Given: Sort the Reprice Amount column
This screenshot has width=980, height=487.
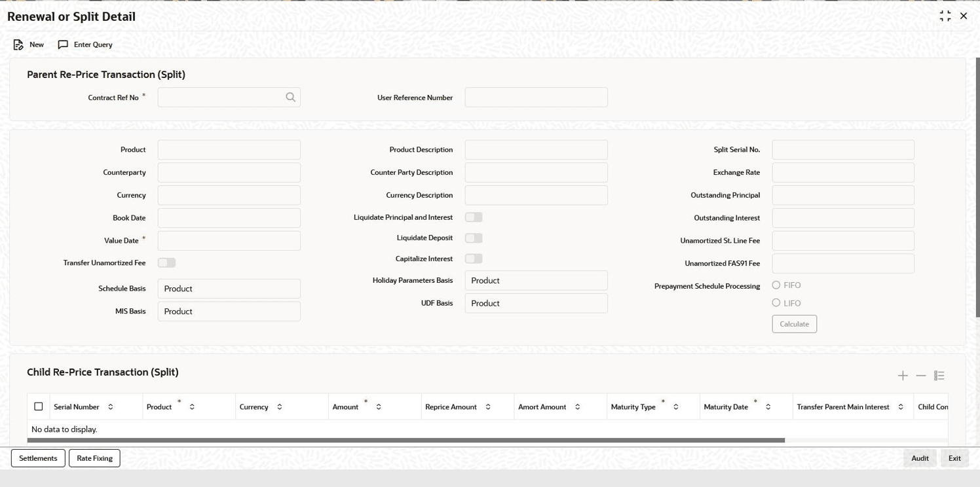Looking at the screenshot, I should (x=488, y=407).
